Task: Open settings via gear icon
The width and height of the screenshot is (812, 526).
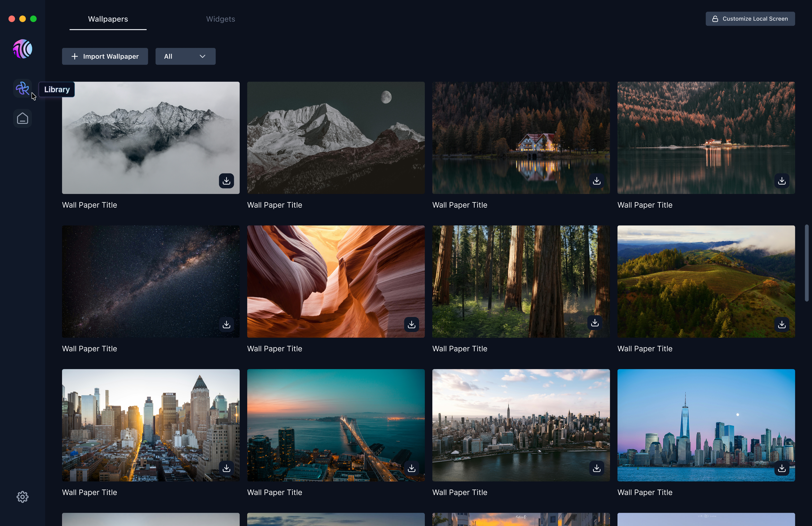Action: pos(23,497)
